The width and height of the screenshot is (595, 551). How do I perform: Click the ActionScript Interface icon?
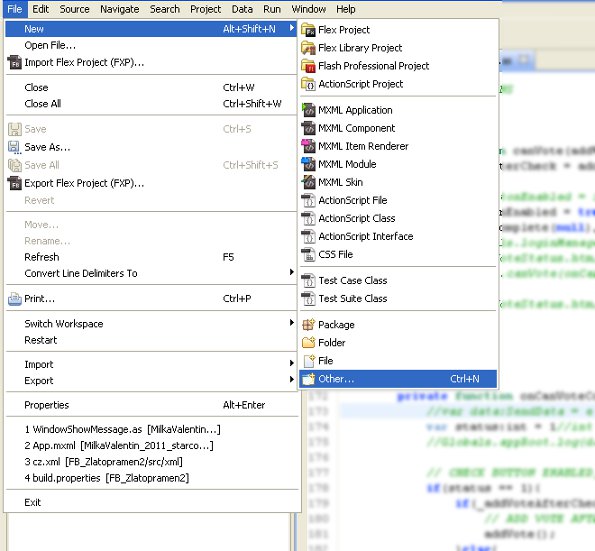(x=308, y=236)
